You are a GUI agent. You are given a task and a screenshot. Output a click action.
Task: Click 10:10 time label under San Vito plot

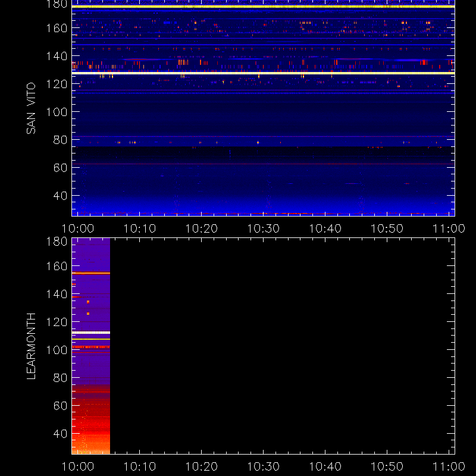140,228
